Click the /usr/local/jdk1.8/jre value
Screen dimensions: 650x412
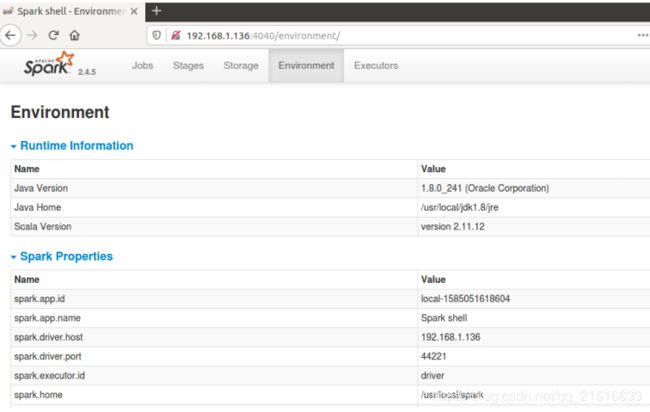tap(460, 207)
